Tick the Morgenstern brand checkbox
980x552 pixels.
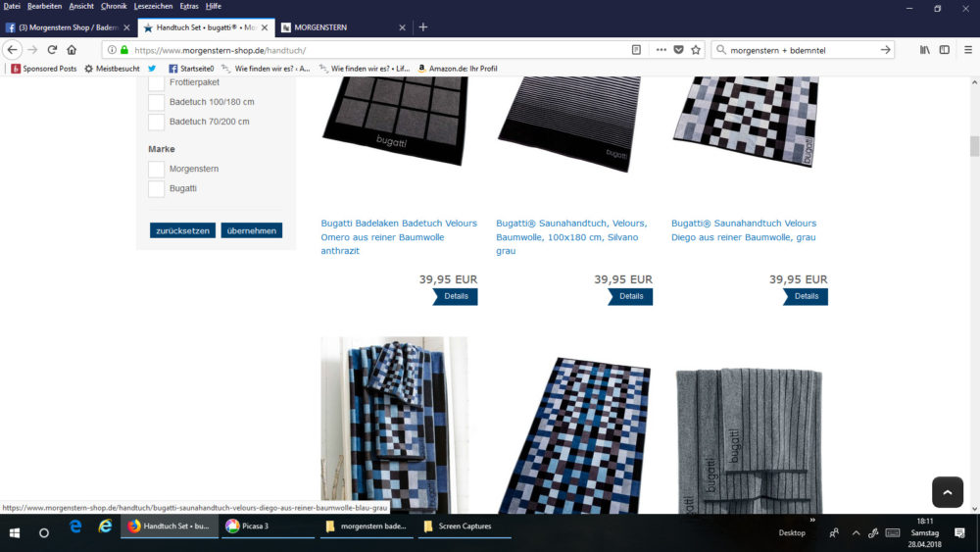pyautogui.click(x=156, y=169)
